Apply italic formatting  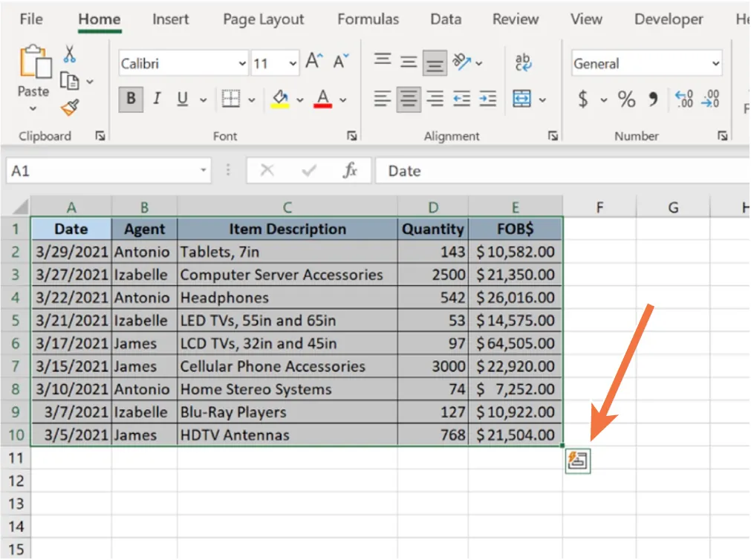(x=157, y=99)
